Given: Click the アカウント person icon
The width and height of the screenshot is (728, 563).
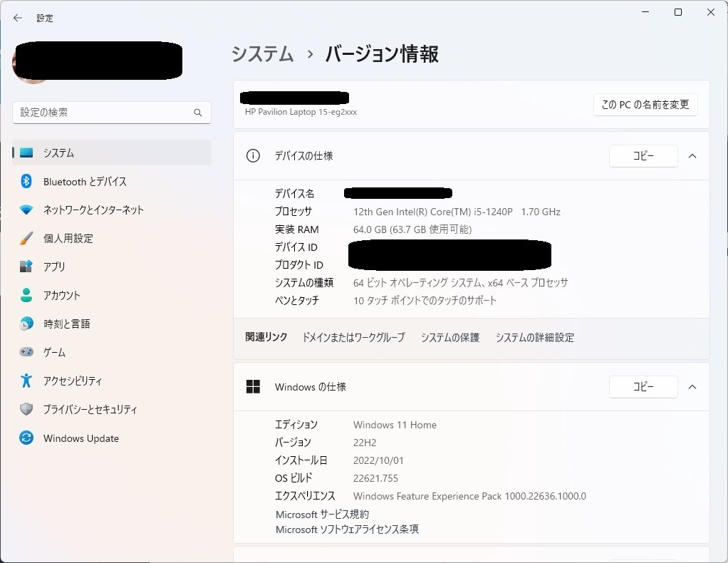Looking at the screenshot, I should coord(26,295).
